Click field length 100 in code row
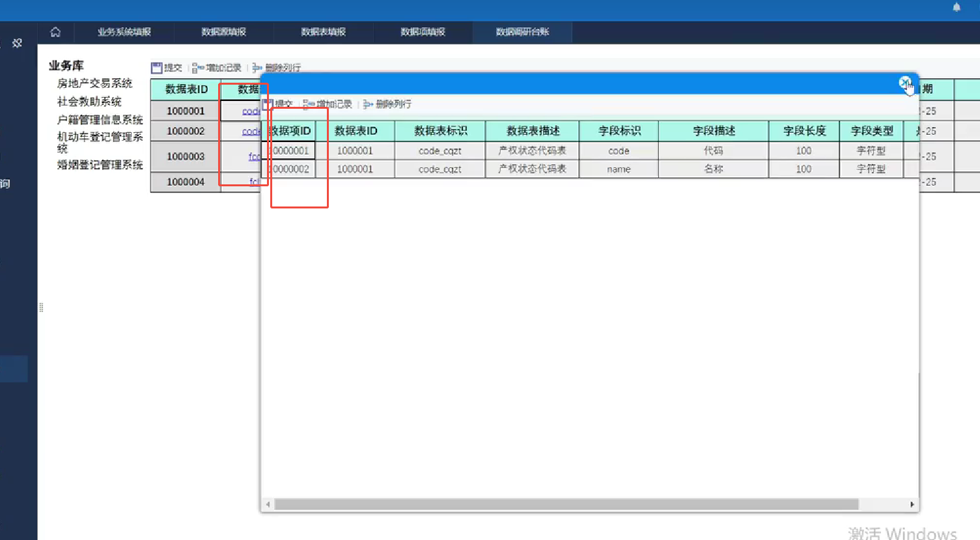Screen dimensions: 980x540 804,150
